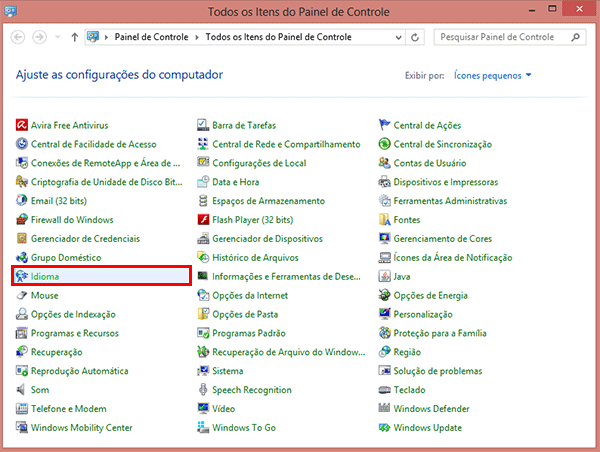The image size is (600, 452).
Task: Open the Firewall do Windows icon
Action: pos(22,219)
